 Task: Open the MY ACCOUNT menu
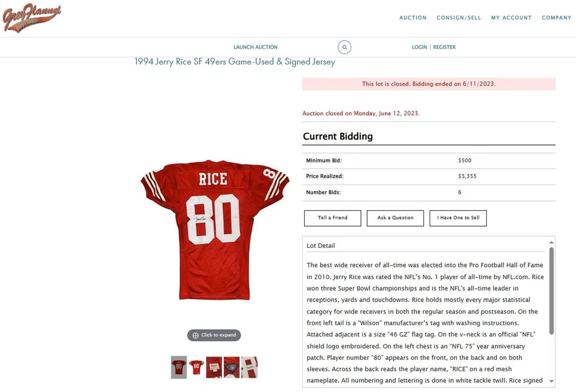coord(511,18)
